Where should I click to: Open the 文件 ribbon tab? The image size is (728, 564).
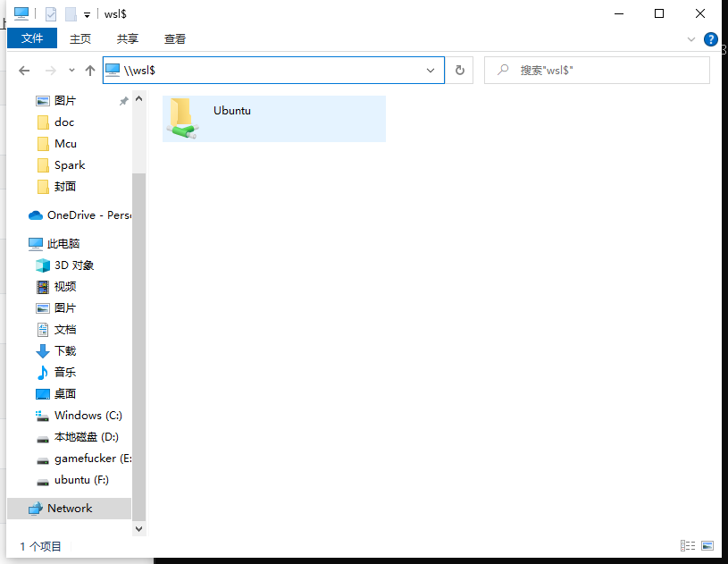[32, 38]
